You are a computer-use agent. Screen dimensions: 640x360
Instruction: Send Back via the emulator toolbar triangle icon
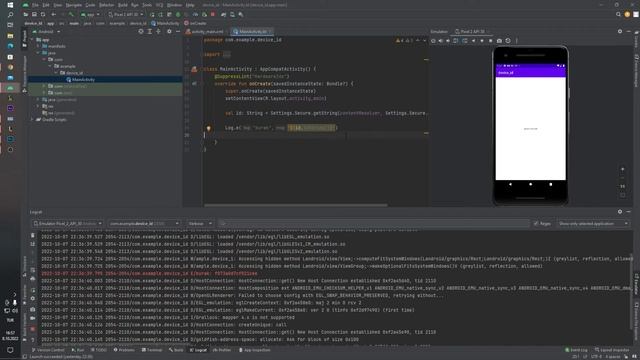[473, 41]
